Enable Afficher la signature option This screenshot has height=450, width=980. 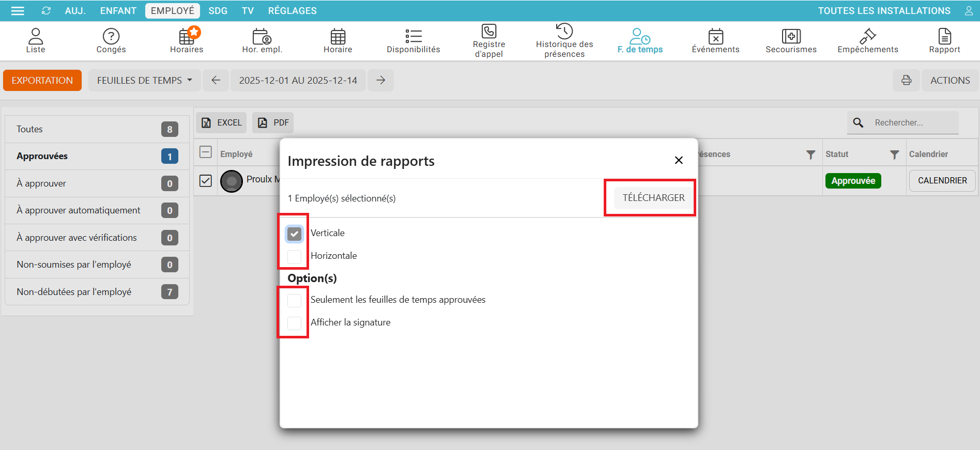click(294, 323)
